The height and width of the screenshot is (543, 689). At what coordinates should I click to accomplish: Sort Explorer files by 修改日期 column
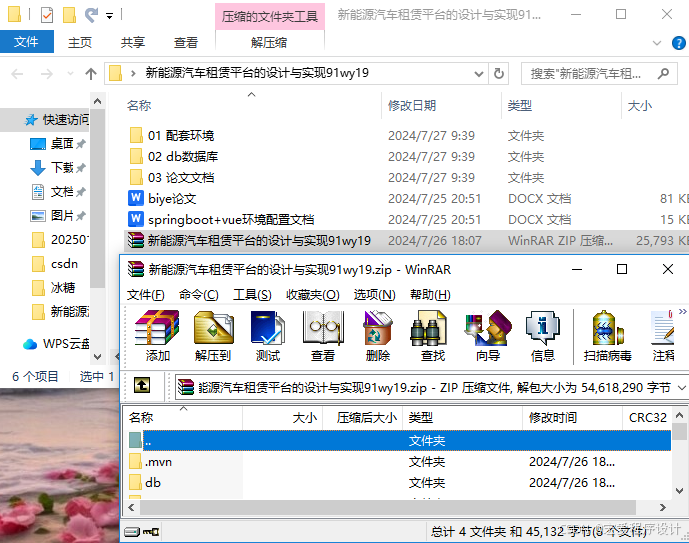pos(412,105)
